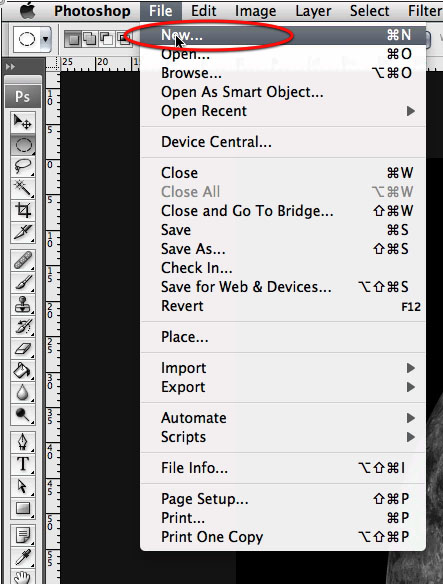Select the Pen tool
443x584 pixels.
tap(23, 442)
